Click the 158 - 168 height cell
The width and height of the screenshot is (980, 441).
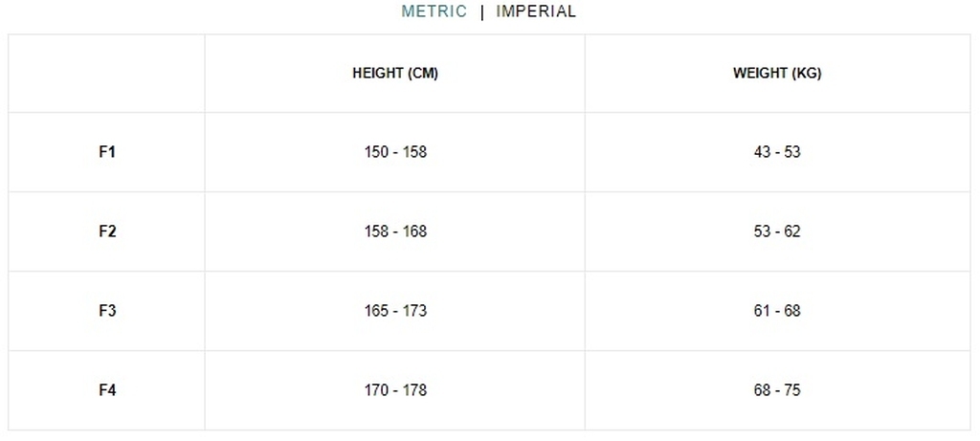[x=395, y=232]
